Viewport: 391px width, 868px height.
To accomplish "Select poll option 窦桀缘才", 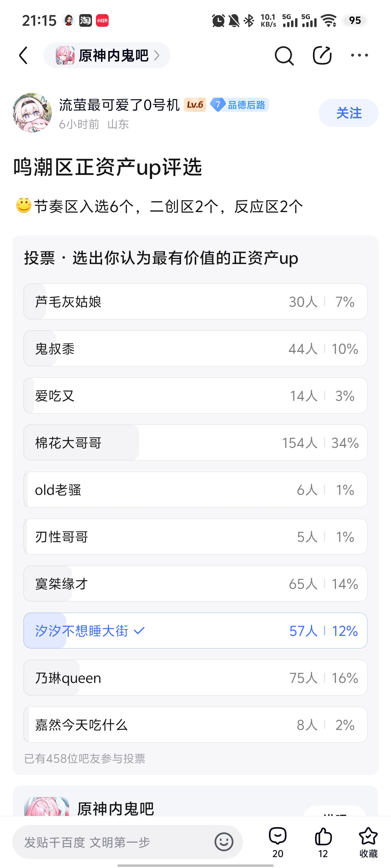I will 195,584.
